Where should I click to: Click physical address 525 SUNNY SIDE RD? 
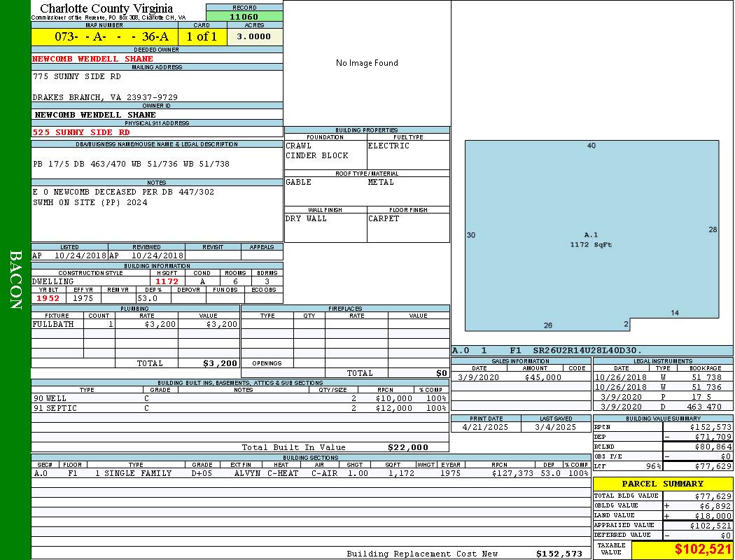(81, 132)
